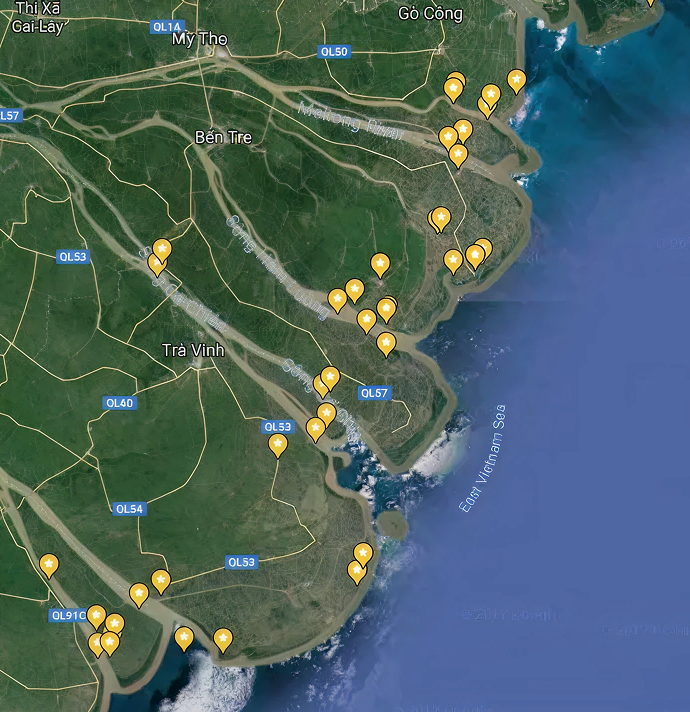Open the QL54 highway badge
The width and height of the screenshot is (690, 713).
tap(130, 509)
